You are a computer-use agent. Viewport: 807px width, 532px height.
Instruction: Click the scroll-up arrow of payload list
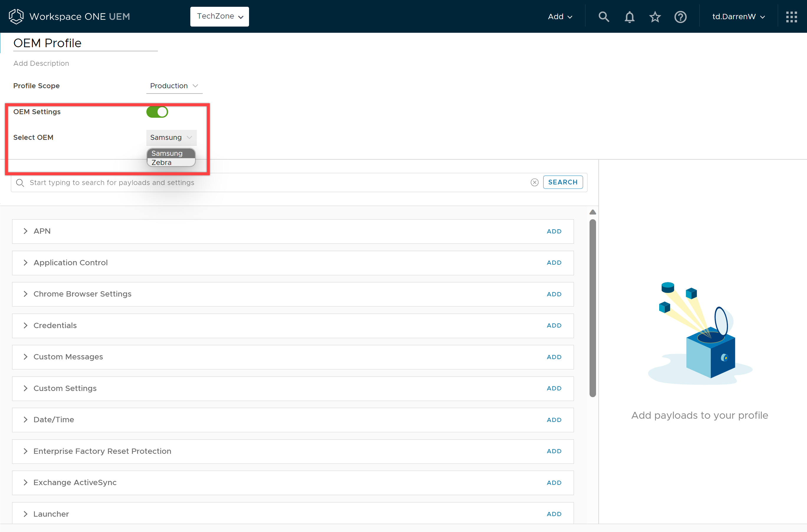[592, 212]
